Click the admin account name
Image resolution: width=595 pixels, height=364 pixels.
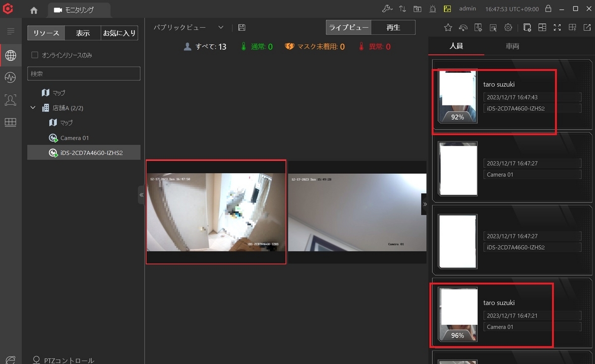[468, 9]
